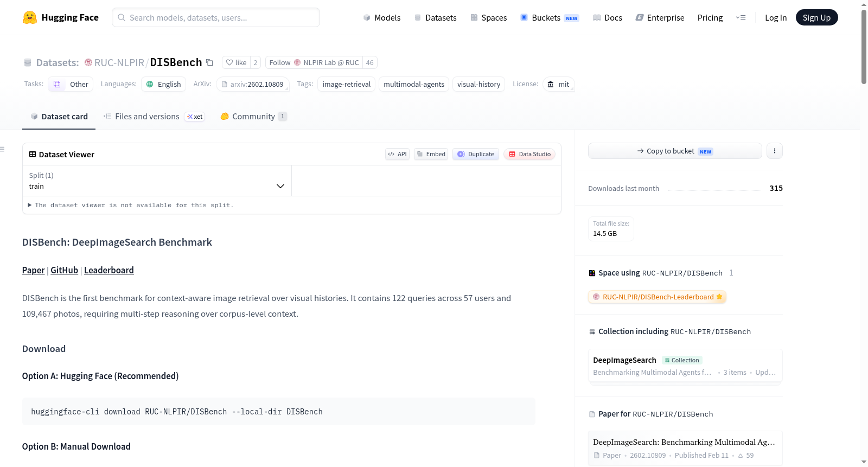Open the RUC-NLPIR/DISBench-Leaderboard space
Image resolution: width=868 pixels, height=467 pixels.
coord(658,297)
